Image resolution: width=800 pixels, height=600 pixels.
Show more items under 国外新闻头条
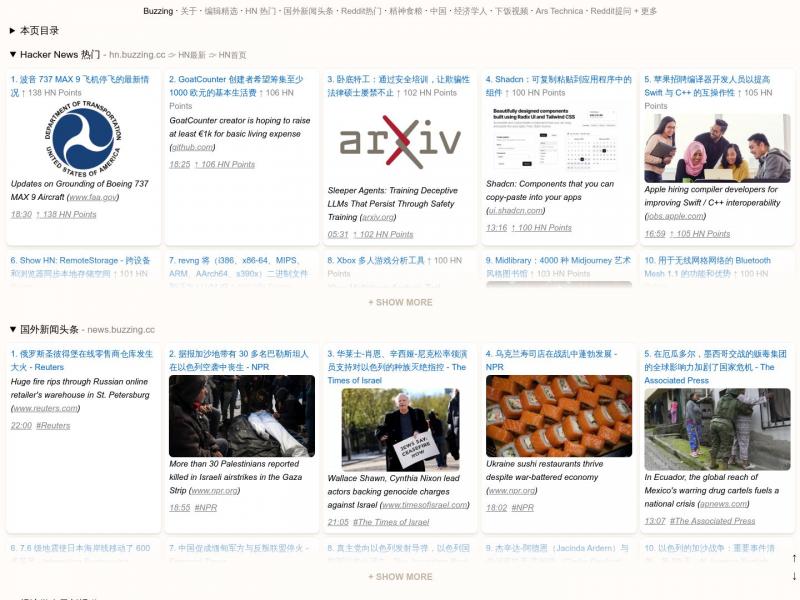pyautogui.click(x=400, y=576)
